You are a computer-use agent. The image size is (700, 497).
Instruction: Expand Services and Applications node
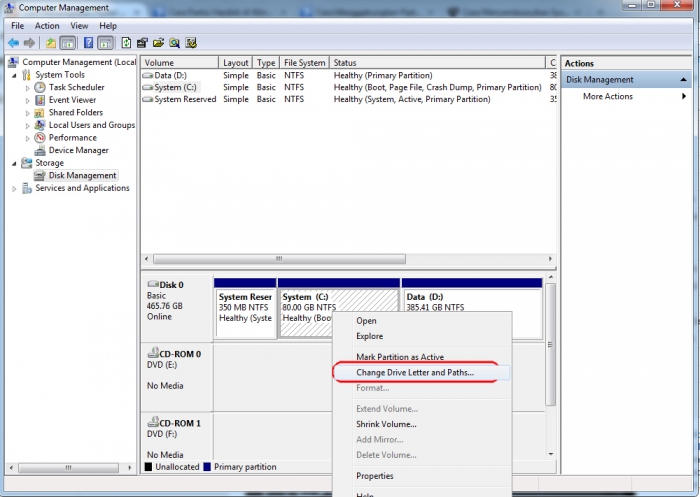14,189
